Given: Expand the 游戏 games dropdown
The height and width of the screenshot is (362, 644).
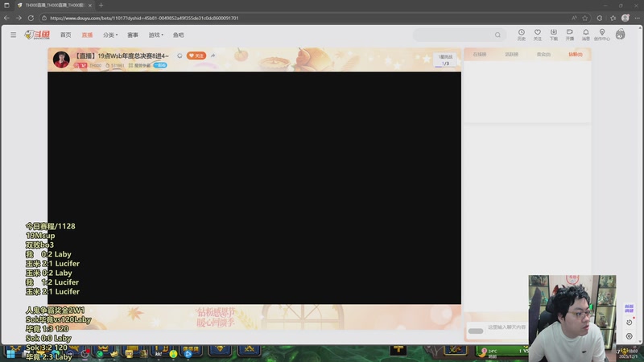Looking at the screenshot, I should point(155,35).
